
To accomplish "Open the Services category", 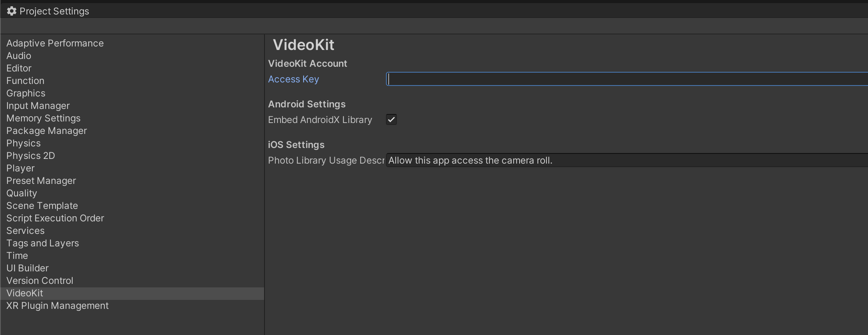I will click(132, 231).
